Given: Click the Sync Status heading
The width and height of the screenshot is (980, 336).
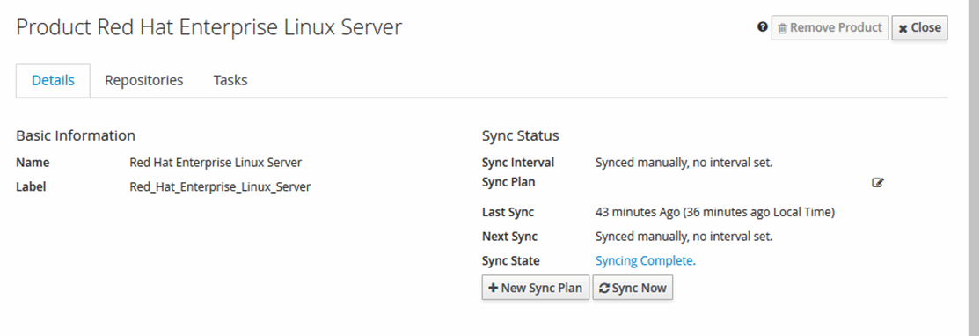Looking at the screenshot, I should point(520,135).
